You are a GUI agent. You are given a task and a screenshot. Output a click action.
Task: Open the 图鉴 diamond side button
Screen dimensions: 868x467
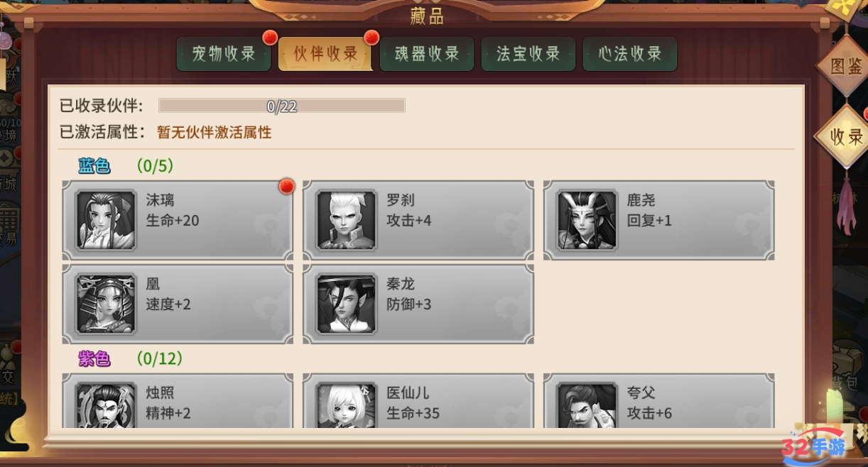[846, 67]
